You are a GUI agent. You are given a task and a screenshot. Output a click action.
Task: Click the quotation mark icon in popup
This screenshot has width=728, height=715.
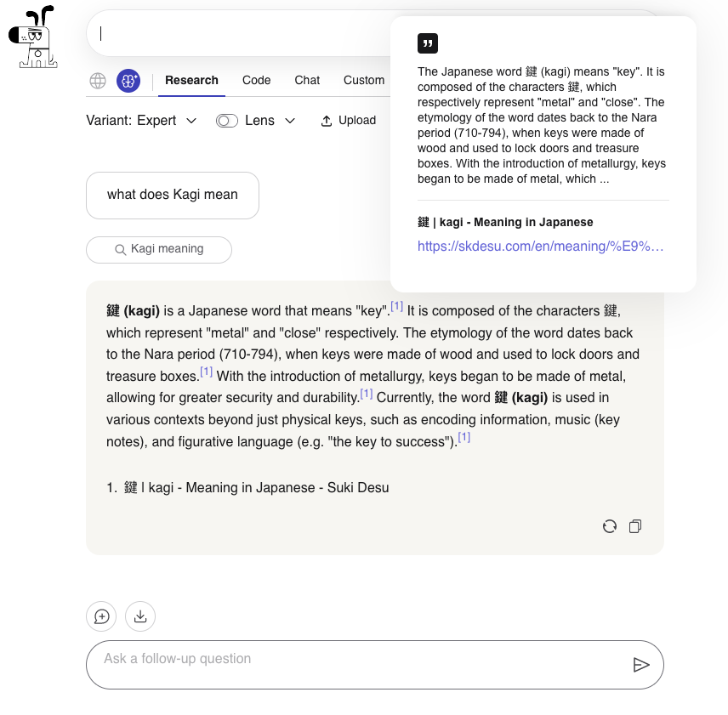click(428, 43)
